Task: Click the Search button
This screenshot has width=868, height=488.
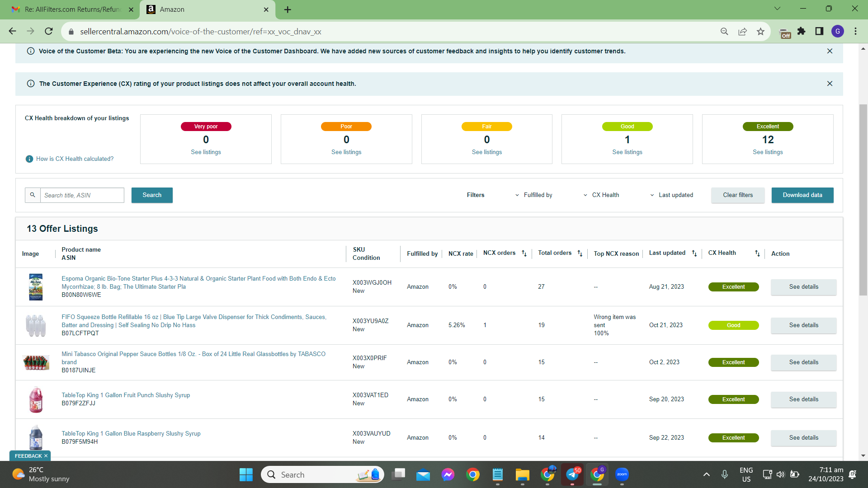Action: (152, 195)
